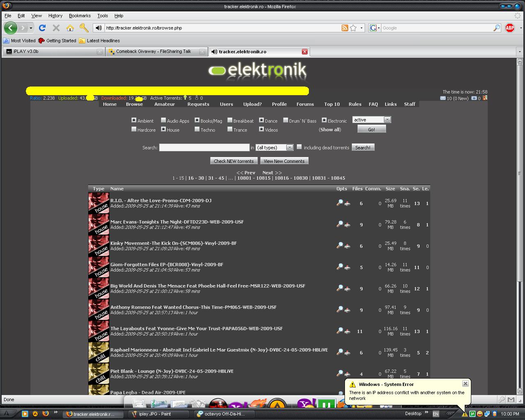
Task: Click the golden key toolbar icon
Action: pyautogui.click(x=84, y=28)
